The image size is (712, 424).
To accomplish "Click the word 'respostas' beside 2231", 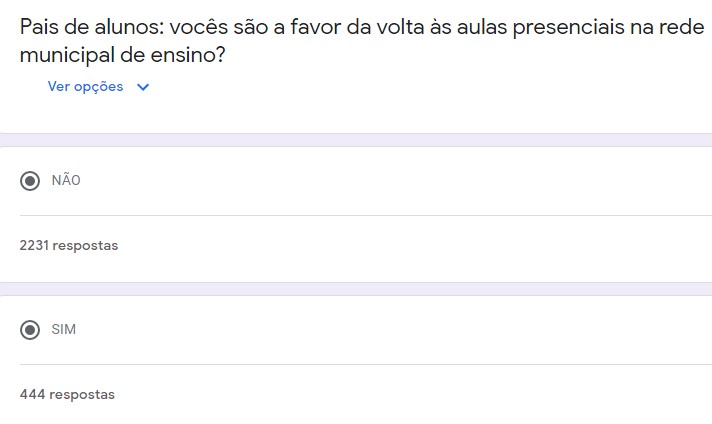I will (85, 245).
